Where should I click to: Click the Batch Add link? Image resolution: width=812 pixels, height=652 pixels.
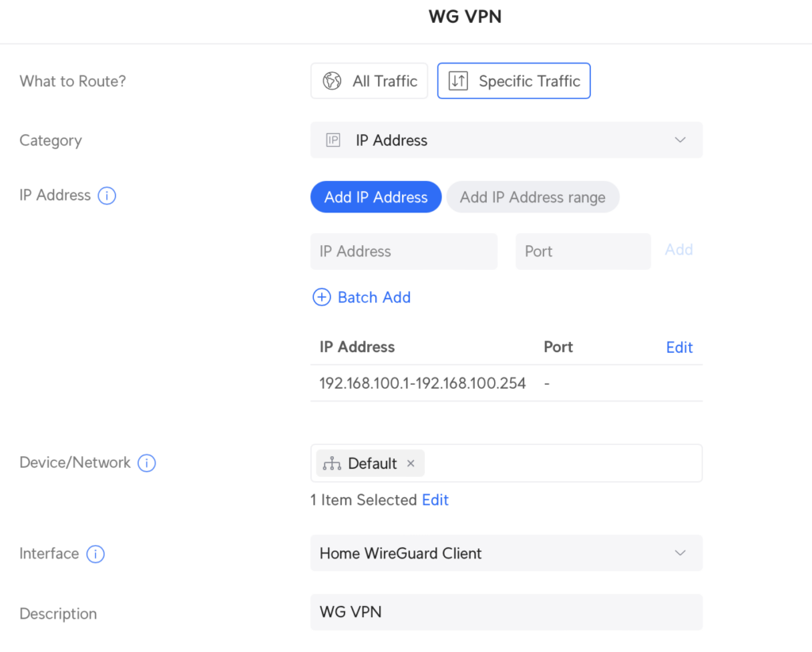pyautogui.click(x=373, y=297)
